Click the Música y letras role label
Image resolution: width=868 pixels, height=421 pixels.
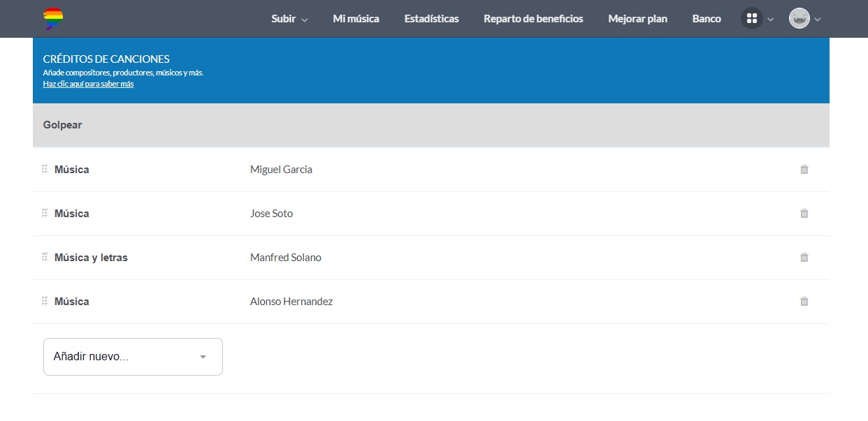[91, 258]
